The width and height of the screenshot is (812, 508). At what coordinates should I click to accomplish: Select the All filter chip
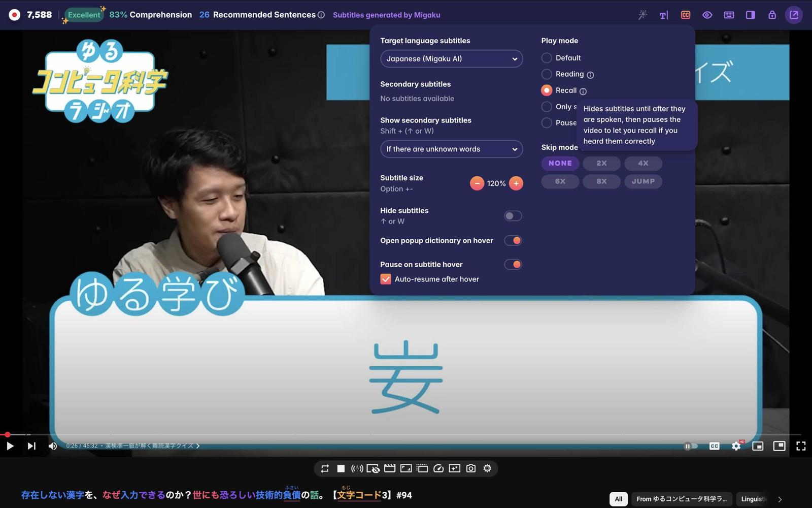pos(618,499)
